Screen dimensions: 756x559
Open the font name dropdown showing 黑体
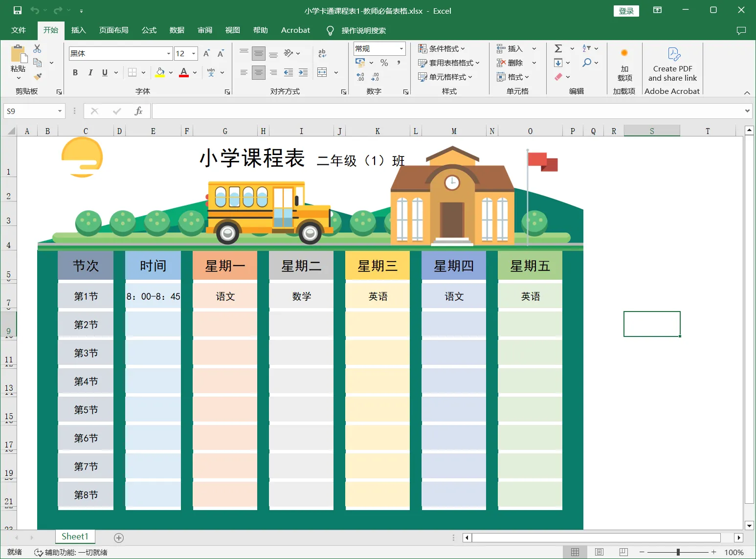[169, 53]
